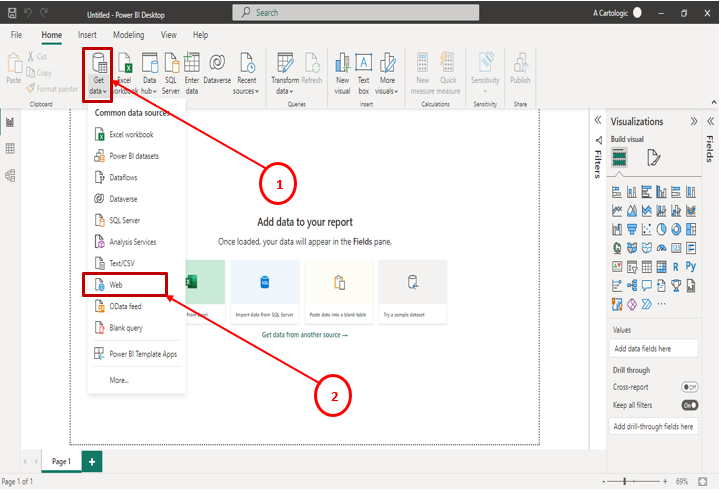
Task: Add a new page with plus button
Action: click(x=92, y=462)
